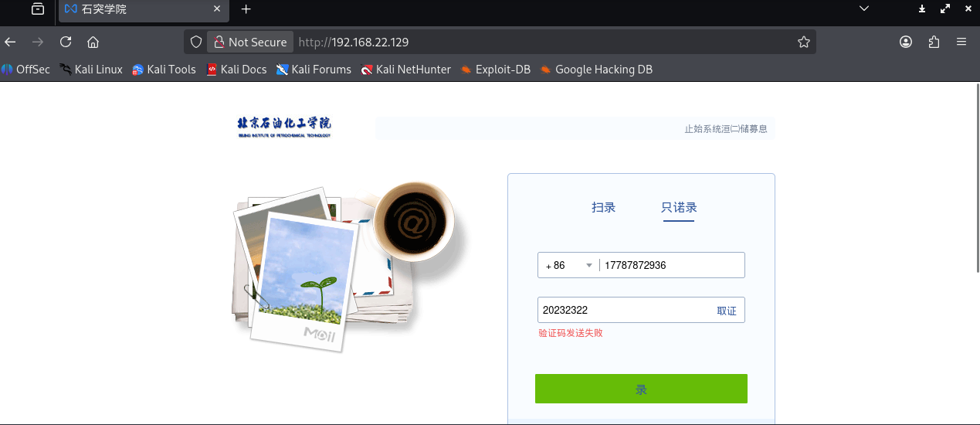Screen dimensions: 980x425
Task: Open the Firefox account icon
Action: 906,42
